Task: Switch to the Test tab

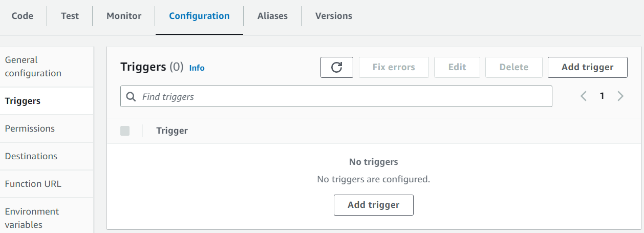Action: click(x=70, y=16)
